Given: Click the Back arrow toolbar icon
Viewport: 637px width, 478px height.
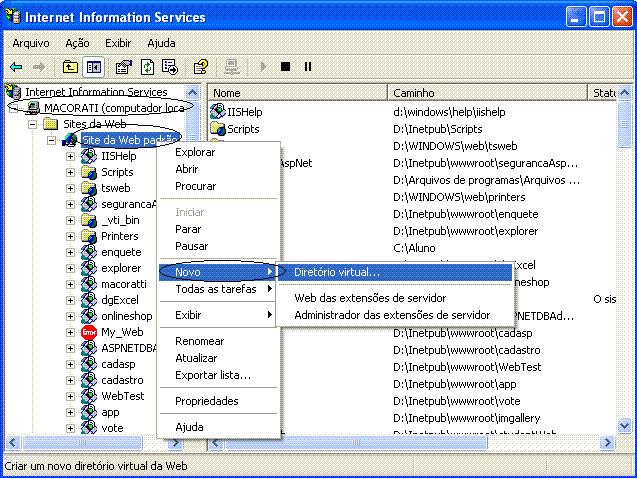Looking at the screenshot, I should (x=16, y=67).
